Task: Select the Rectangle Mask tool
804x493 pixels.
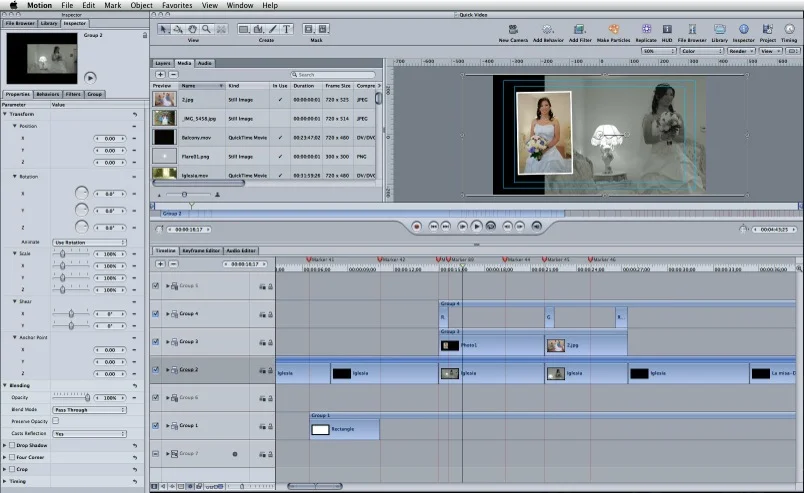Action: click(309, 29)
